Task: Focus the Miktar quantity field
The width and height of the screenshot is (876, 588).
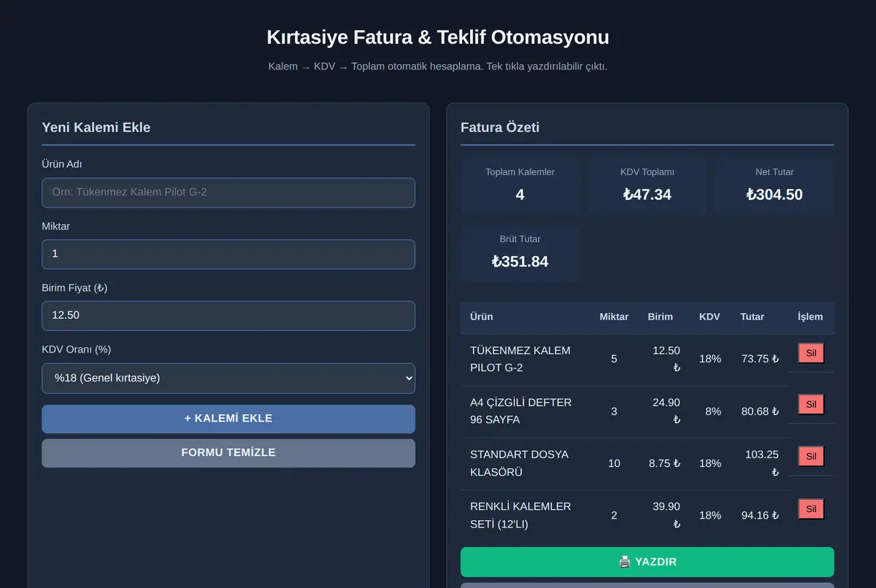Action: pyautogui.click(x=228, y=254)
